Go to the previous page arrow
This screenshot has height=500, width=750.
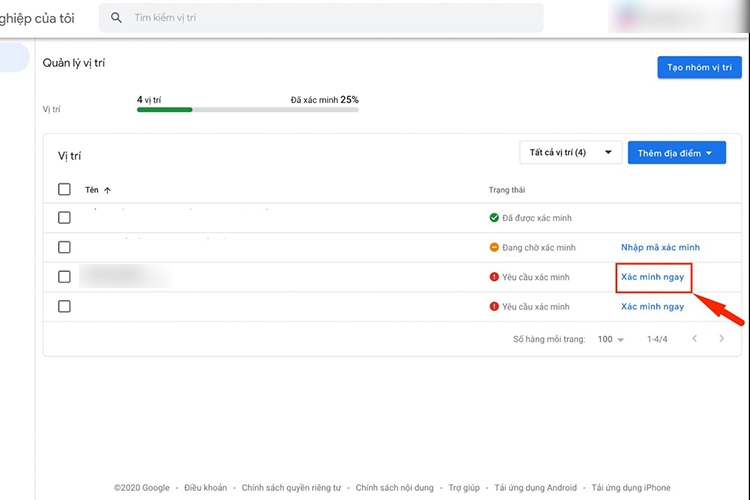[x=695, y=339]
